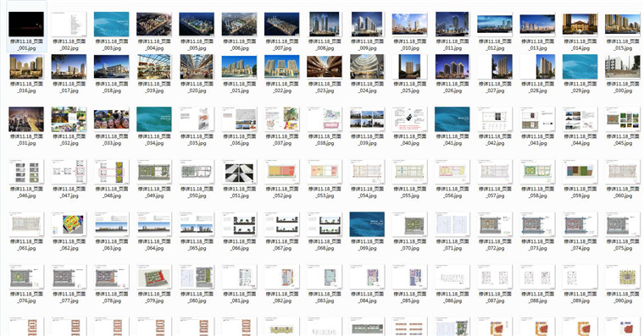Select the label ending _058.jpg
The width and height of the screenshot is (644, 336).
[537, 192]
